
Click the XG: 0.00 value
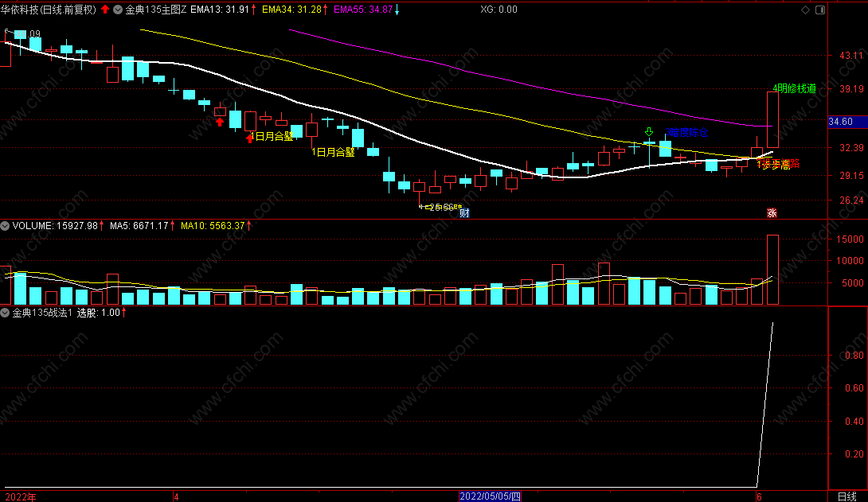coord(499,10)
